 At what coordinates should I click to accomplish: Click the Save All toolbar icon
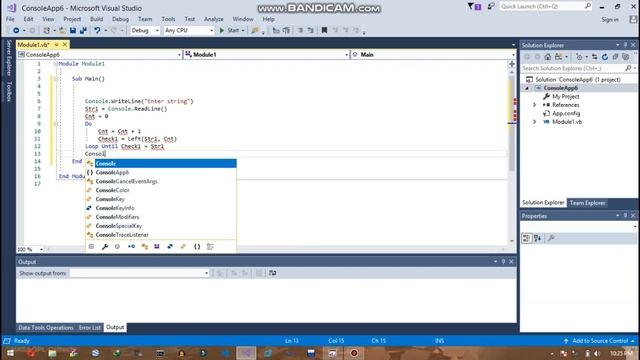(83, 30)
